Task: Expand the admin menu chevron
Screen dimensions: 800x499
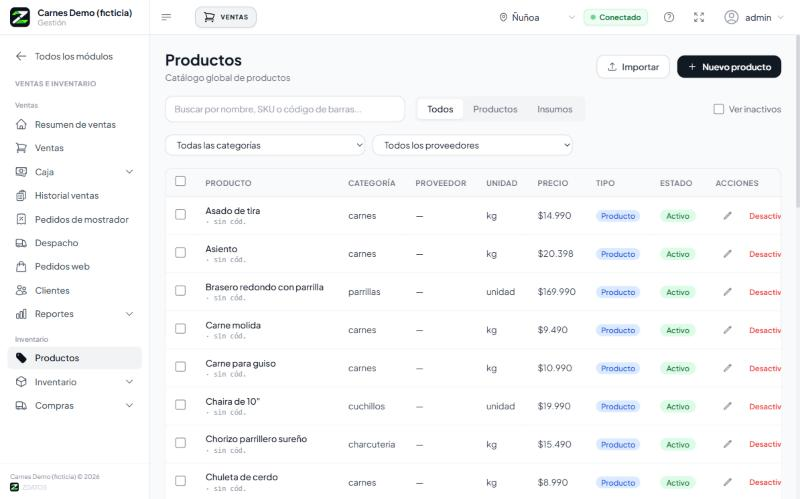Action: click(x=781, y=17)
